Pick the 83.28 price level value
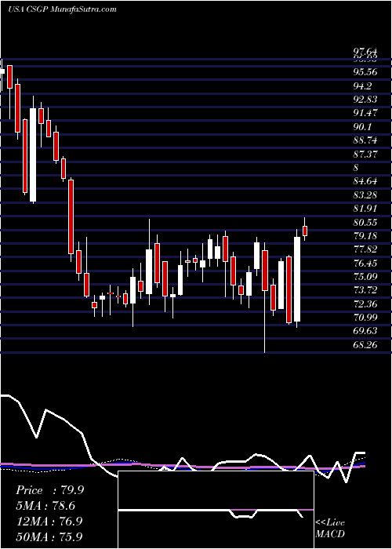This screenshot has height=549, width=392. (365, 195)
